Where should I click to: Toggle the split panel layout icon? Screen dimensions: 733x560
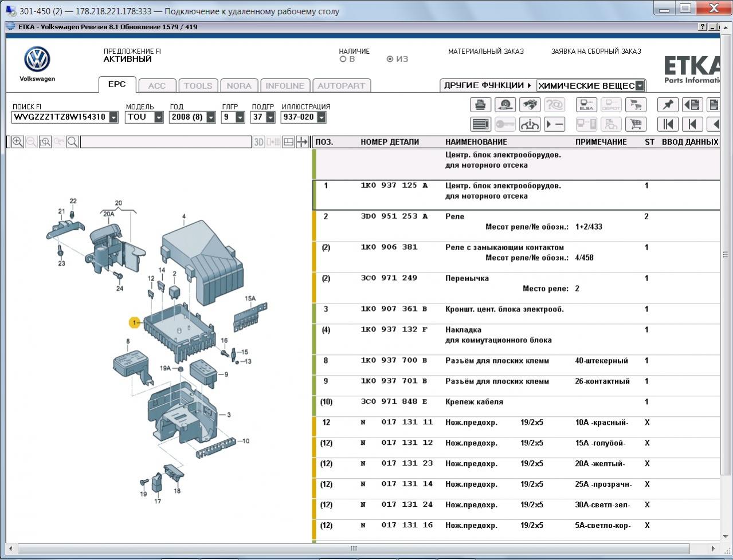point(289,142)
